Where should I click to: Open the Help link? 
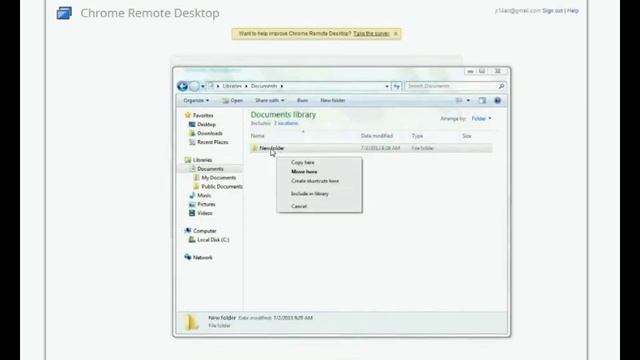(x=573, y=11)
